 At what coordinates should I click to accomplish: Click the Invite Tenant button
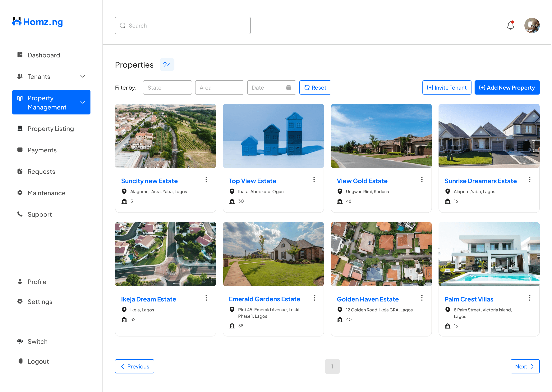coord(446,88)
